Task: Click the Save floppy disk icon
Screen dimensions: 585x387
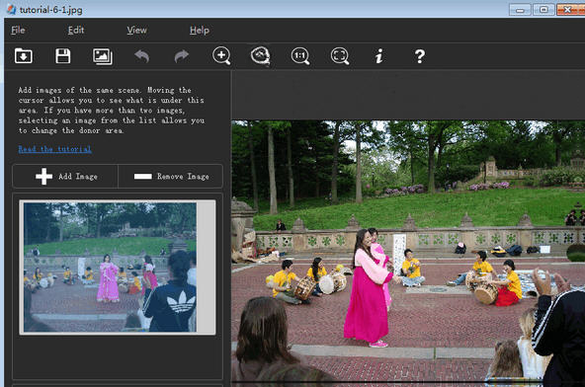Action: click(63, 56)
